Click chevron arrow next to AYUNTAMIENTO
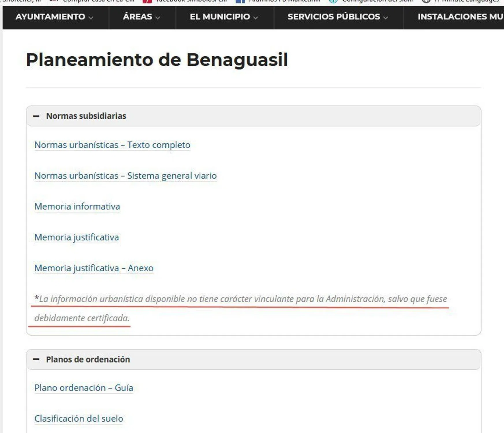504x433 pixels. point(91,18)
